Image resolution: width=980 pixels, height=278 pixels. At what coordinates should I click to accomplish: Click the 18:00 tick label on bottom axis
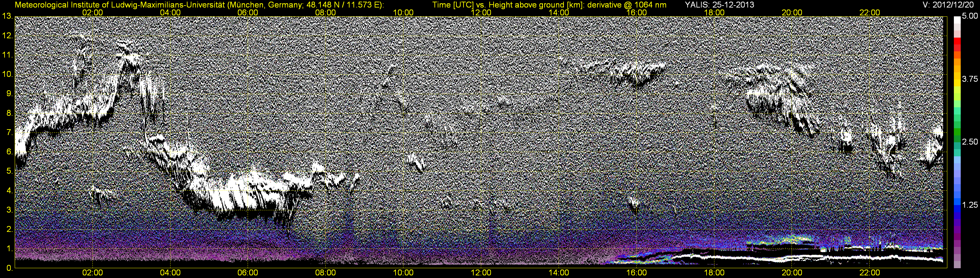[714, 273]
